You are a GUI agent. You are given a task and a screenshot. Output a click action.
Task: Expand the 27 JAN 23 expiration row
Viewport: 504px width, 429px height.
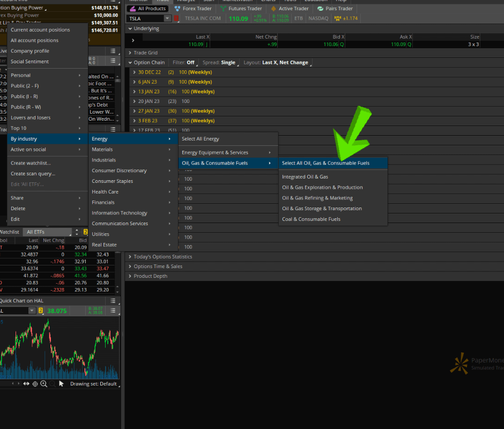[135, 110]
